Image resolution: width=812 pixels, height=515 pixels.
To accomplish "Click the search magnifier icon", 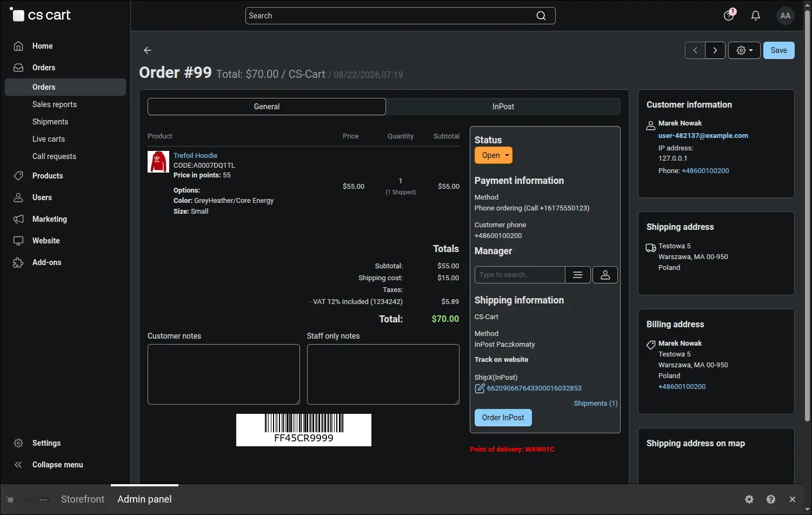I will [x=541, y=16].
